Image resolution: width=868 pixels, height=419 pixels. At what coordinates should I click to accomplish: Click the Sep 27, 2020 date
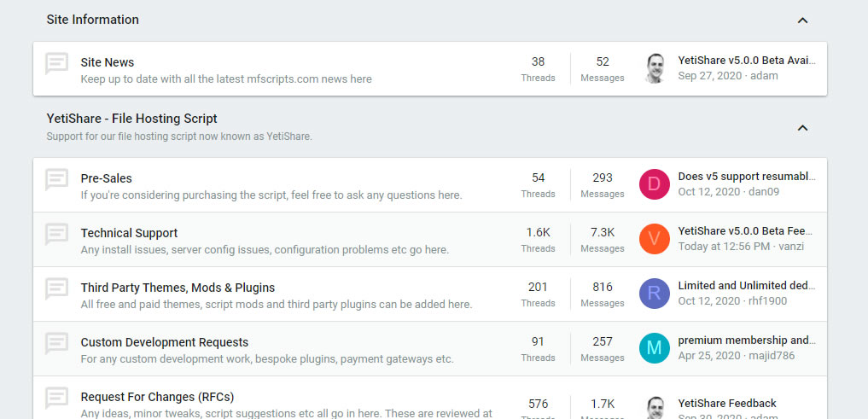click(x=709, y=76)
